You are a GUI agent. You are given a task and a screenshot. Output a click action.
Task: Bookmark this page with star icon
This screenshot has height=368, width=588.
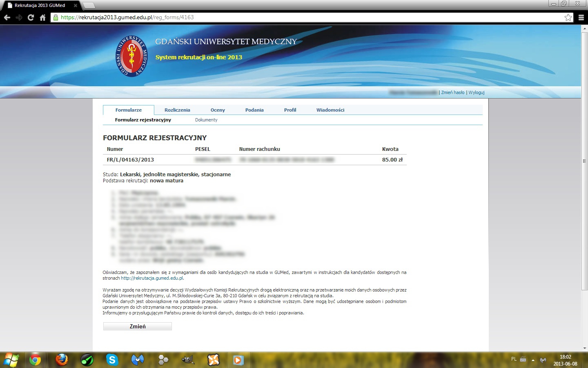pyautogui.click(x=568, y=18)
